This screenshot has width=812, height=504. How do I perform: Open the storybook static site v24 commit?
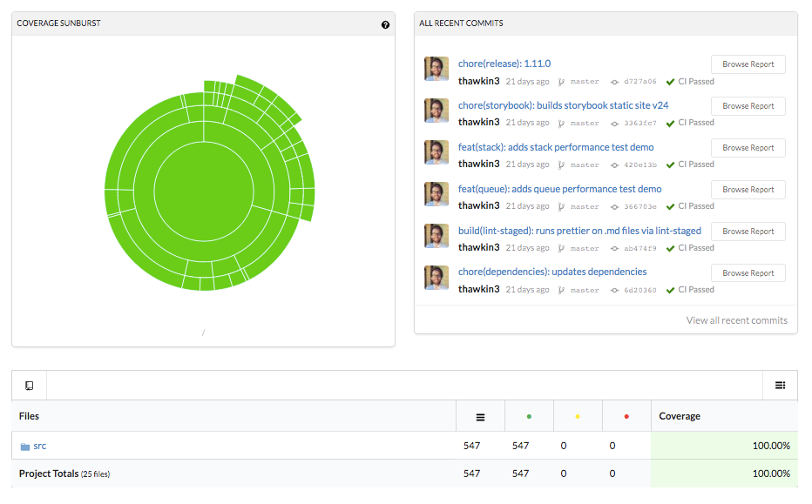pos(563,105)
